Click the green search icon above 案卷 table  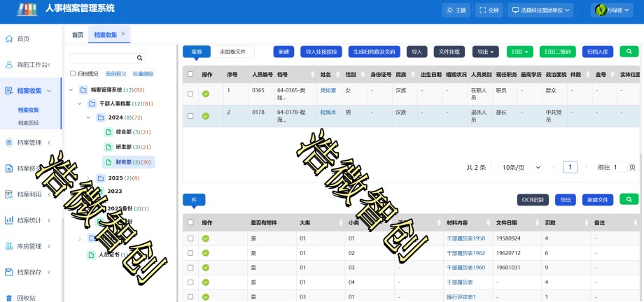pyautogui.click(x=629, y=52)
